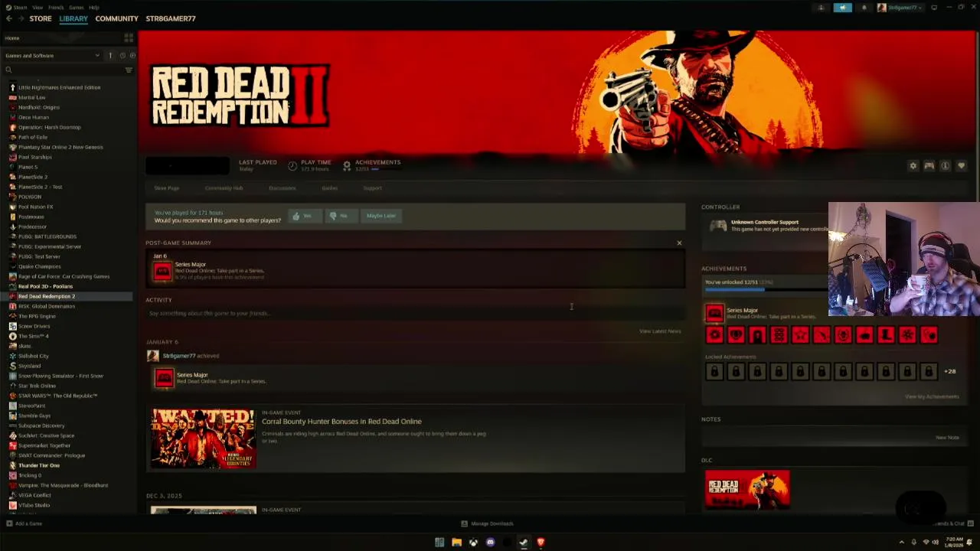Open Str8gamer77 profile link in activity feed
The width and height of the screenshot is (980, 551).
(x=179, y=356)
